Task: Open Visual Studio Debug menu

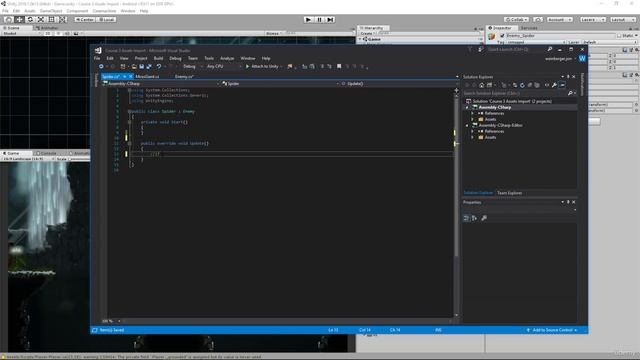Action: click(x=175, y=58)
